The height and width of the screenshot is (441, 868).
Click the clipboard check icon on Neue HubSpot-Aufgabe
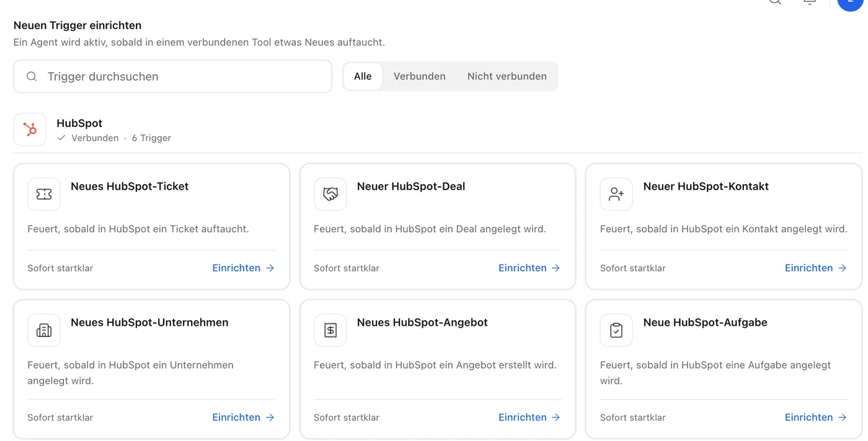point(616,330)
